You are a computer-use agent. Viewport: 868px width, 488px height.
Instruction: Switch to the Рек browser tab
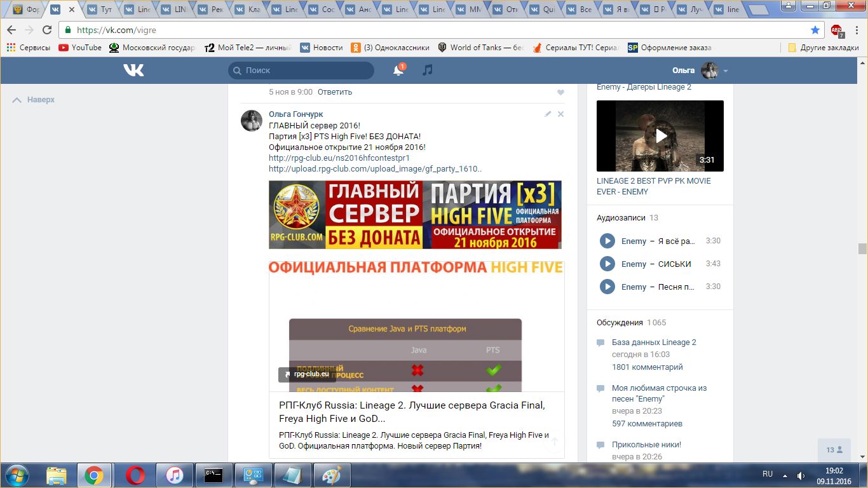pyautogui.click(x=211, y=10)
